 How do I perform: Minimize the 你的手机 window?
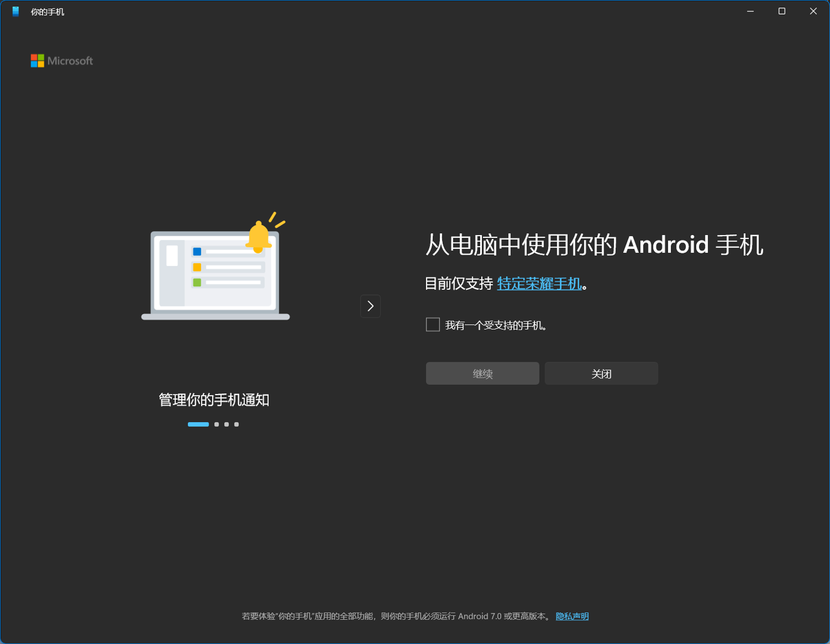750,11
